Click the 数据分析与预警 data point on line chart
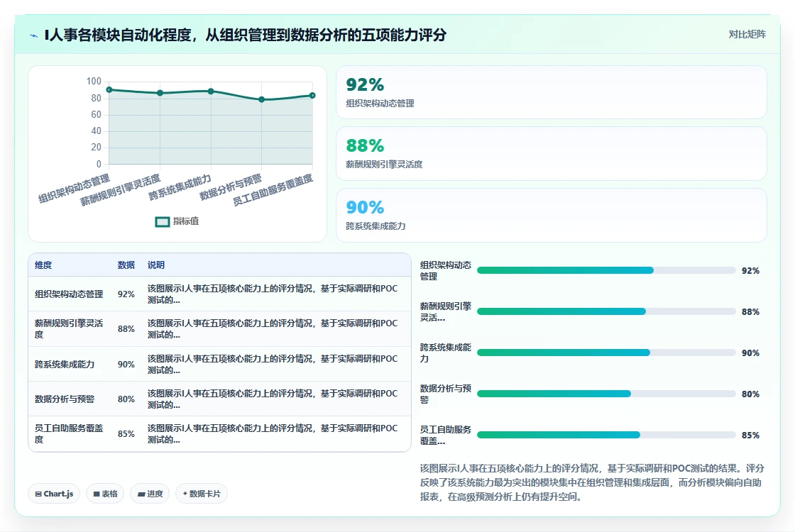This screenshot has height=532, width=795. click(x=262, y=99)
